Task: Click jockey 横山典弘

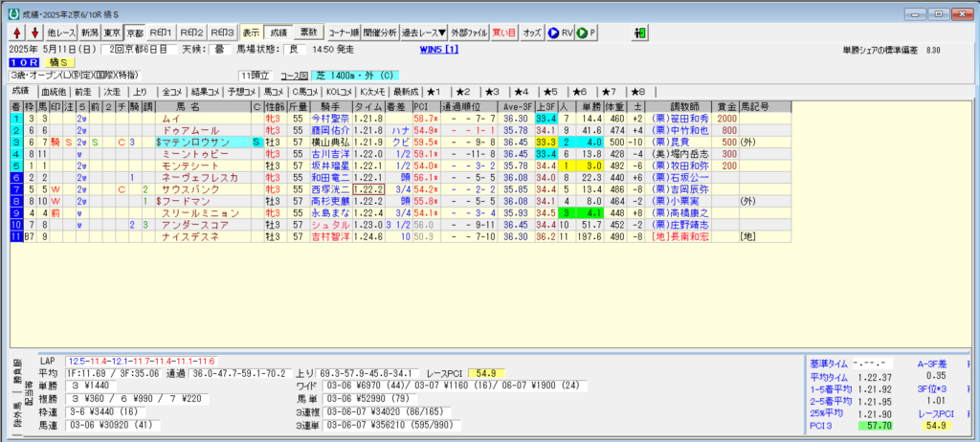Action: 329,143
